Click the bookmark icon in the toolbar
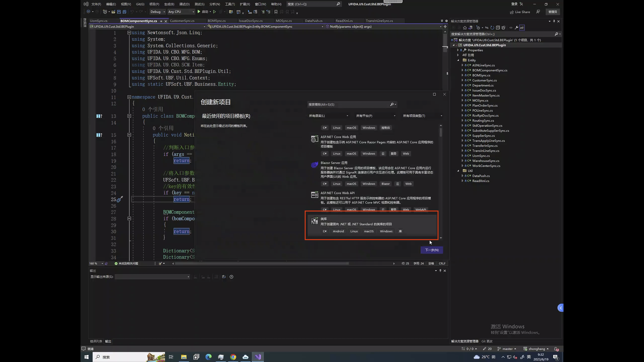This screenshot has height=362, width=644. 276,12
